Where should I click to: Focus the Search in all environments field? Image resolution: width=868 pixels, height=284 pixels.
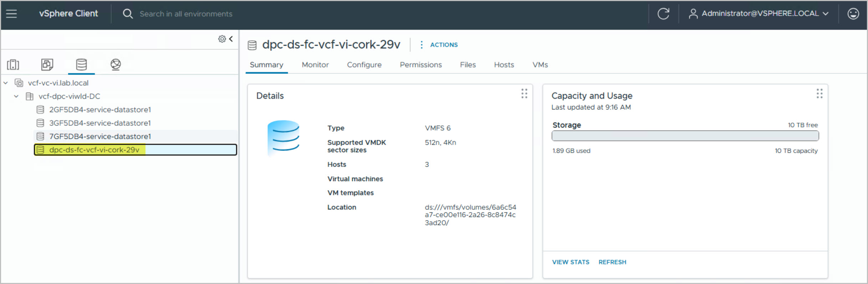click(x=186, y=14)
